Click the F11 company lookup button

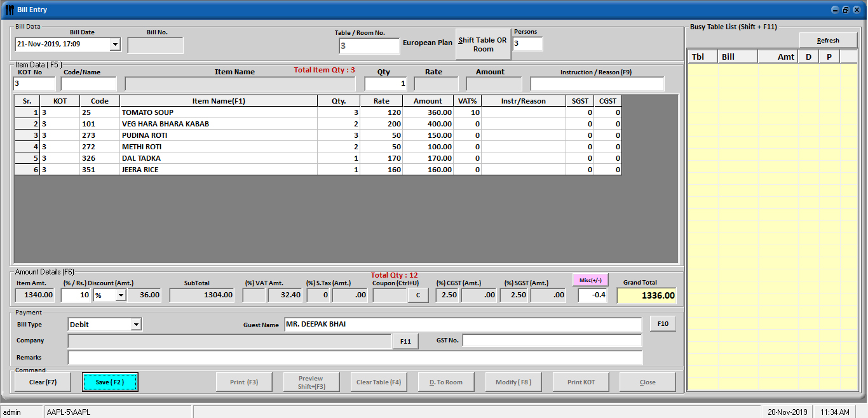coord(405,341)
